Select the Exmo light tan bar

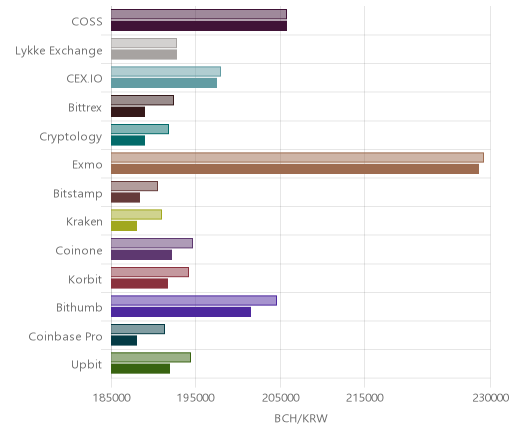[x=297, y=158]
